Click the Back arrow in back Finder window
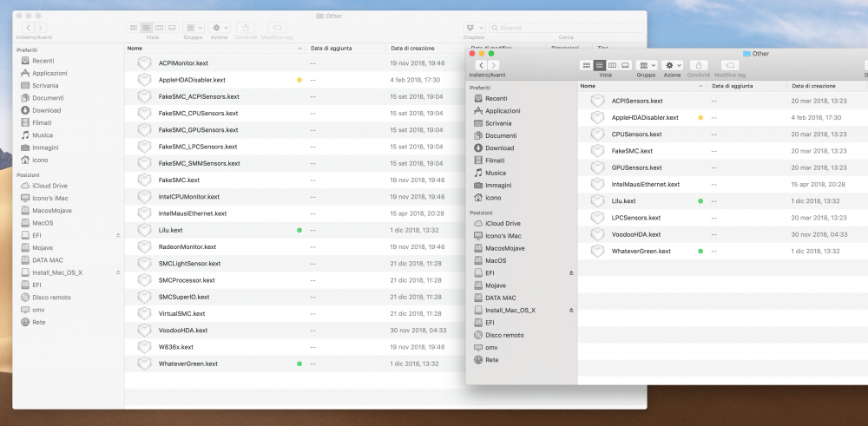This screenshot has width=868, height=426. pos(28,28)
